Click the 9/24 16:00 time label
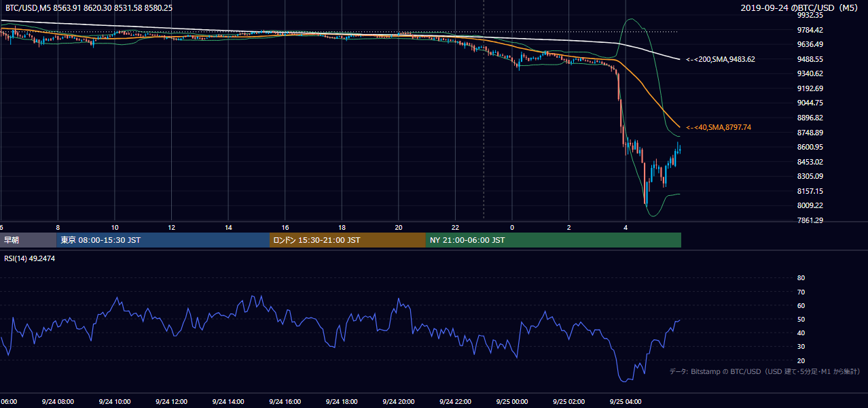Screen dimensions: 868x408 coord(285,402)
